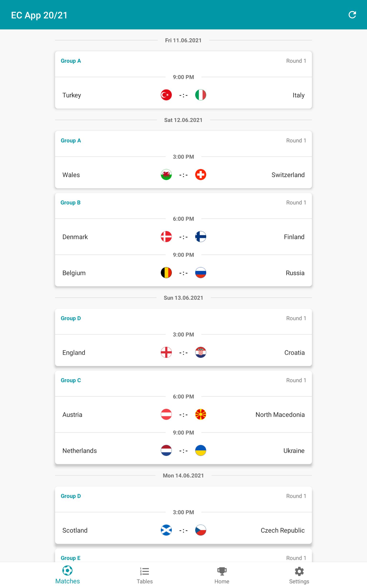Tap the Turkey flag icon
Screen dimensions: 367x588
point(166,95)
